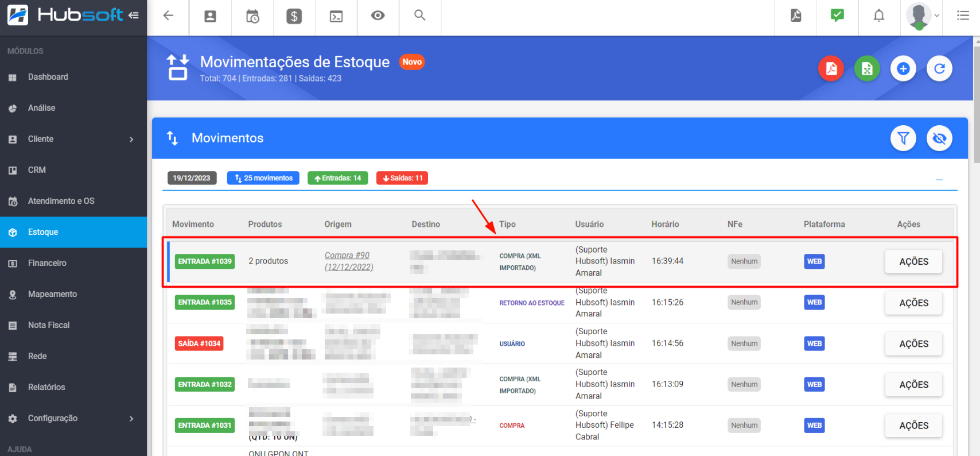Collapse the 19/12/2023 movements group
Screen dimensions: 980x456
click(x=939, y=179)
